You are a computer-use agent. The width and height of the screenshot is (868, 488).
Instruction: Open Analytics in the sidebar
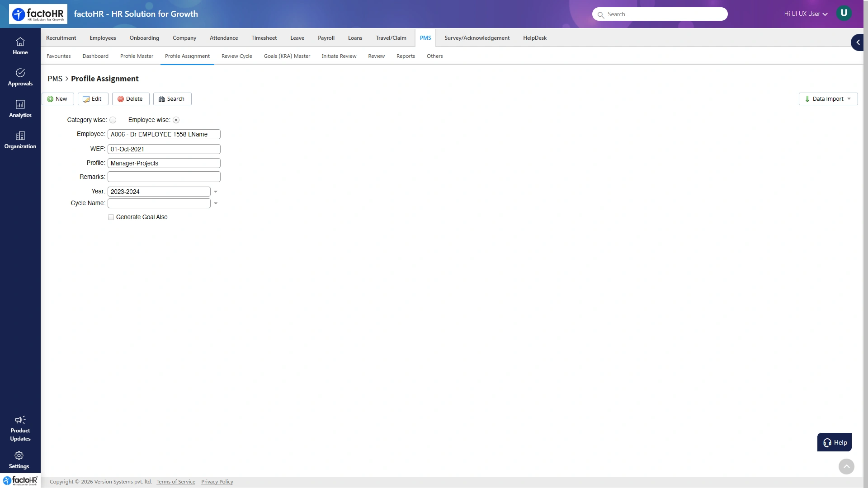tap(20, 109)
